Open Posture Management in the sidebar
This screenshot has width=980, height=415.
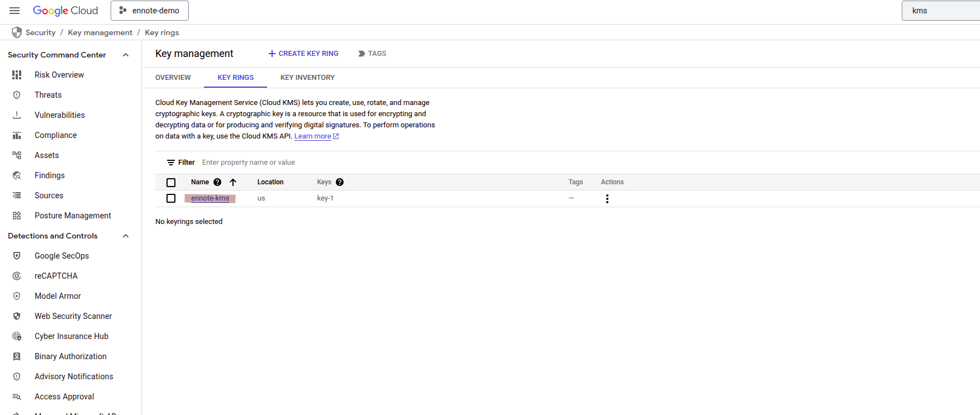pyautogui.click(x=73, y=216)
